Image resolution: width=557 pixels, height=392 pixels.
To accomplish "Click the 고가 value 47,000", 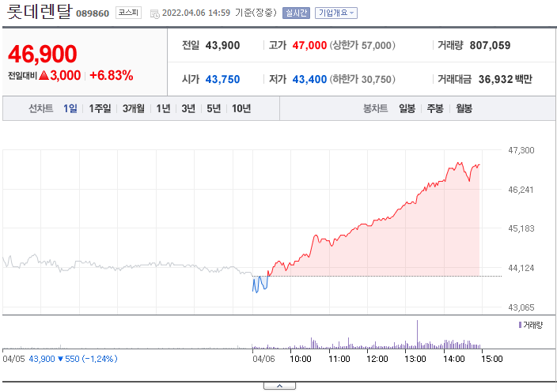I will pyautogui.click(x=309, y=45).
